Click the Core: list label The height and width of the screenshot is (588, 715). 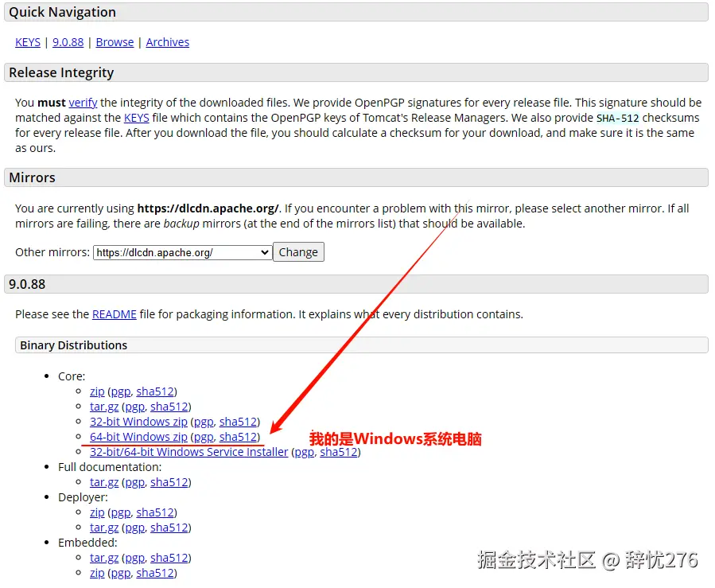[72, 376]
